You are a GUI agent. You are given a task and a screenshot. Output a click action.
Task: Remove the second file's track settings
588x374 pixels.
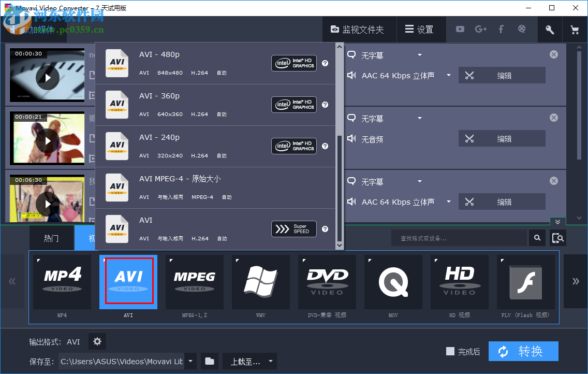pos(553,117)
